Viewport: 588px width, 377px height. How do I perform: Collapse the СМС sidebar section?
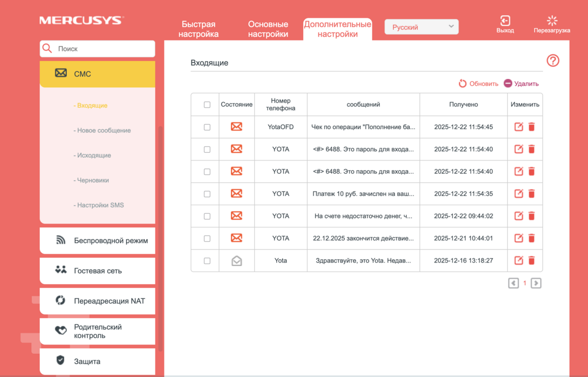(98, 74)
